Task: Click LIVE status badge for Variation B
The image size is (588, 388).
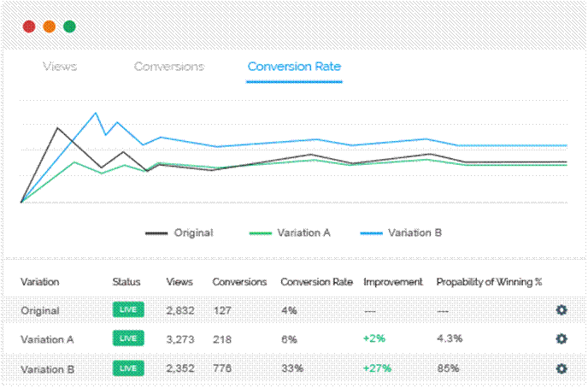Action: [x=127, y=368]
